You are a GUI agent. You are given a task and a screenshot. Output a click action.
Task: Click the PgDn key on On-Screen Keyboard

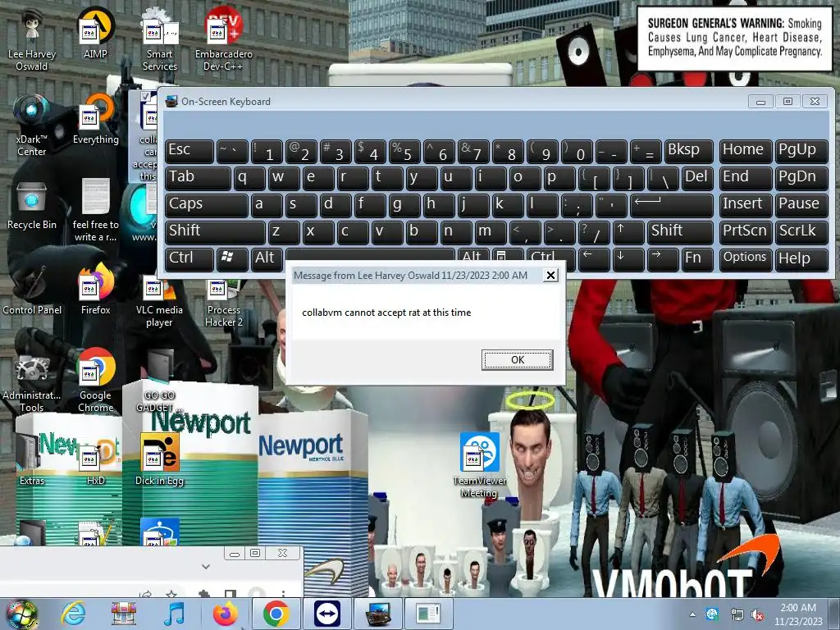(801, 177)
